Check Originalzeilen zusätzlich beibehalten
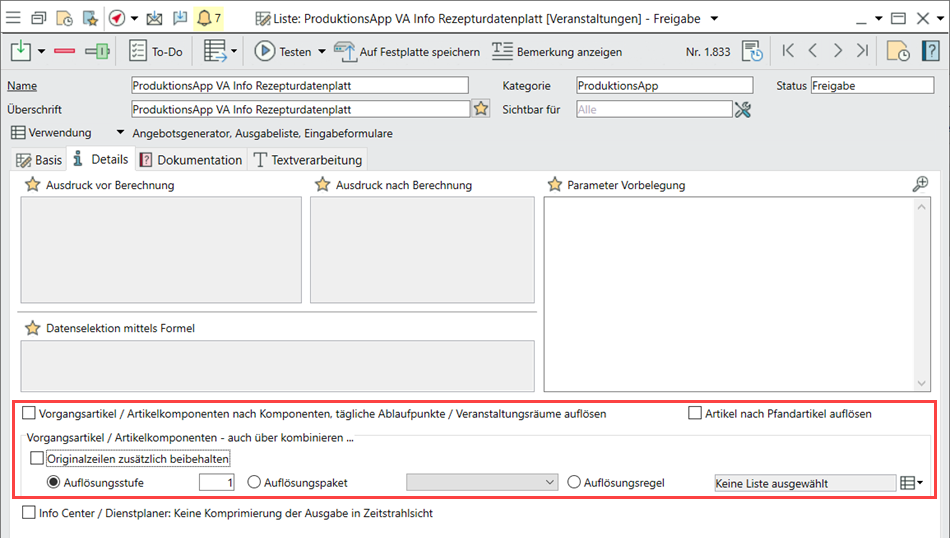This screenshot has height=538, width=950. click(38, 459)
